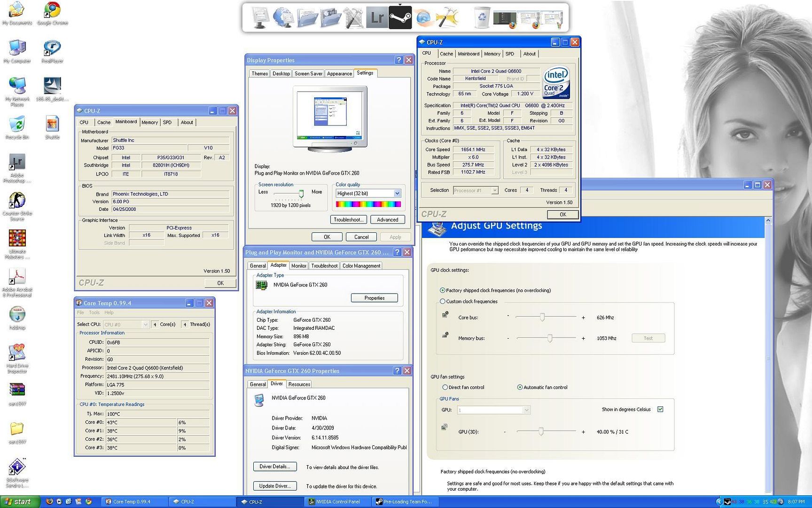Click OK in the CPU-Z Mainboard window
Screen dimensions: 812x508
click(220, 283)
